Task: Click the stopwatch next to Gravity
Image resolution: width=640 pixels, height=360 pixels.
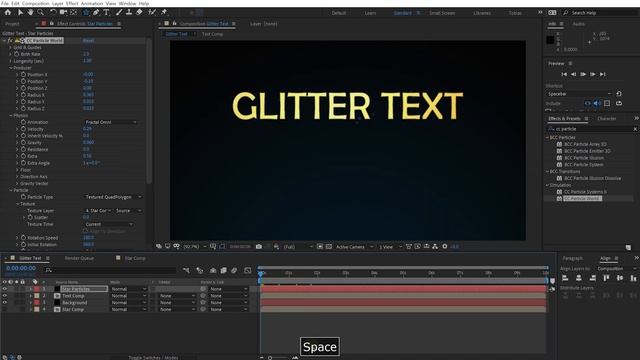Action: coord(23,142)
